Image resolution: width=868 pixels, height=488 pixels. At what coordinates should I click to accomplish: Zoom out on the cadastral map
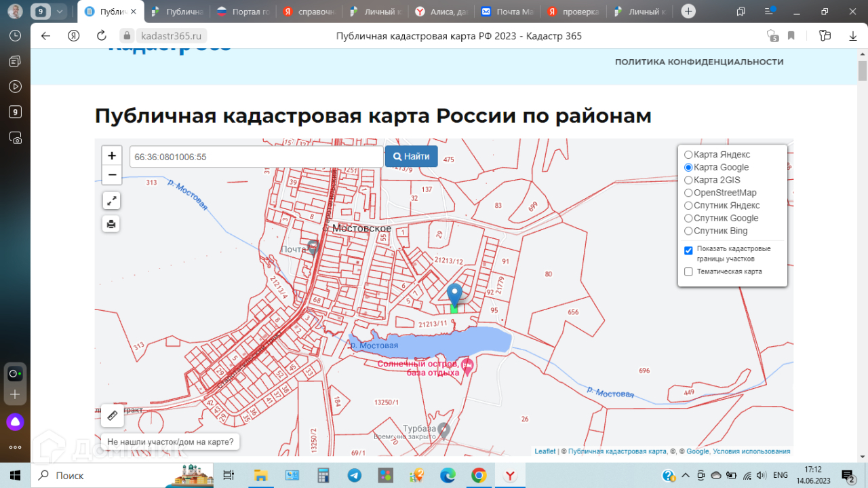pos(112,175)
